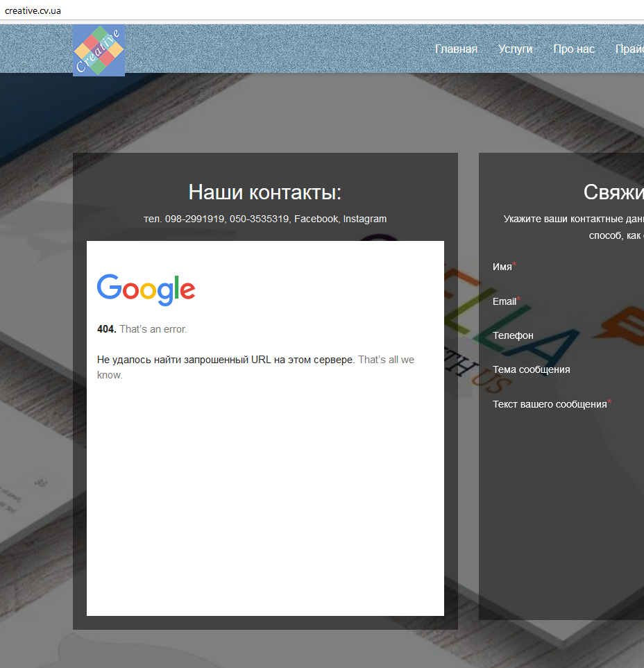The width and height of the screenshot is (644, 668).
Task: Open the Instagram contact link
Action: [365, 219]
